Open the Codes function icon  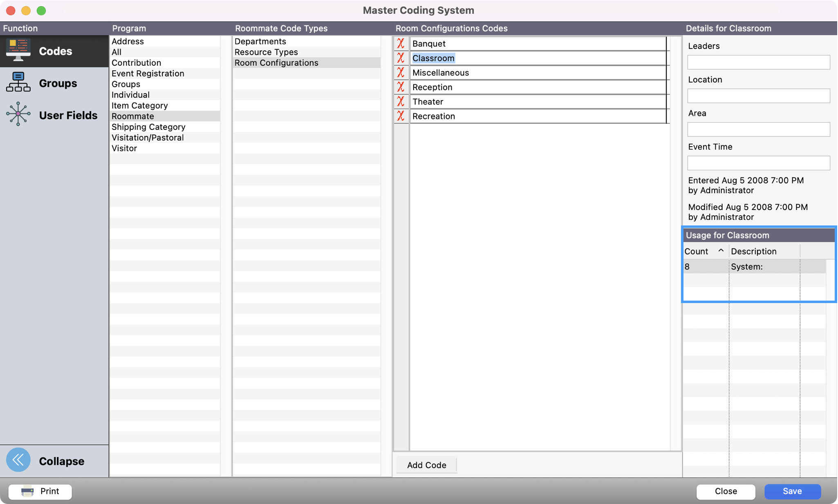pos(18,50)
